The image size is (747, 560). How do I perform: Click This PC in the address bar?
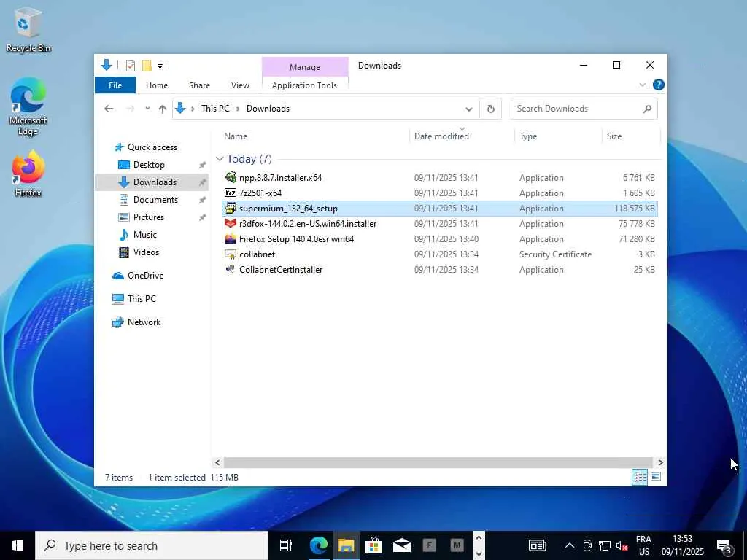[x=215, y=109]
